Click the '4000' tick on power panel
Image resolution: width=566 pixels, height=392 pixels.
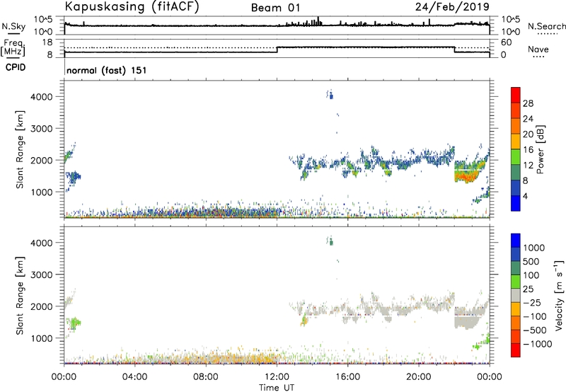41,97
